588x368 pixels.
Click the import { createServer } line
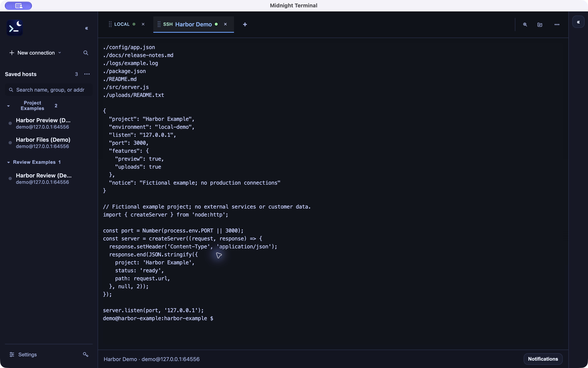coord(165,214)
